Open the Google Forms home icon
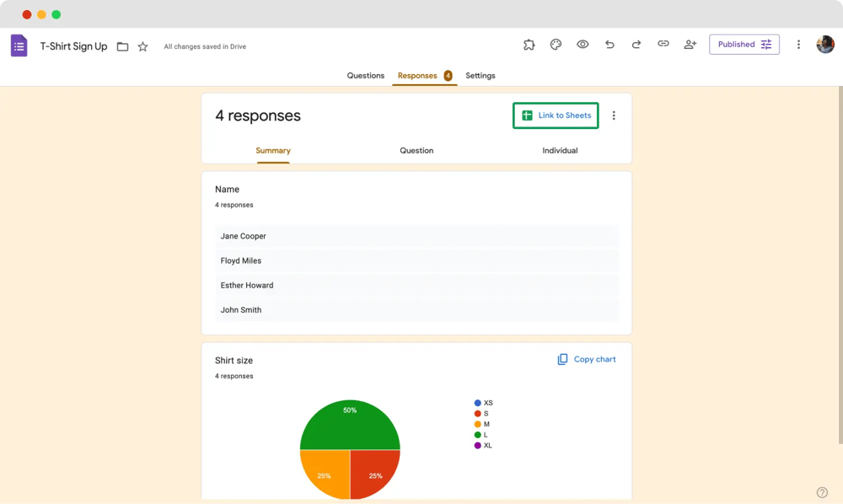Image resolution: width=843 pixels, height=504 pixels. [19, 46]
